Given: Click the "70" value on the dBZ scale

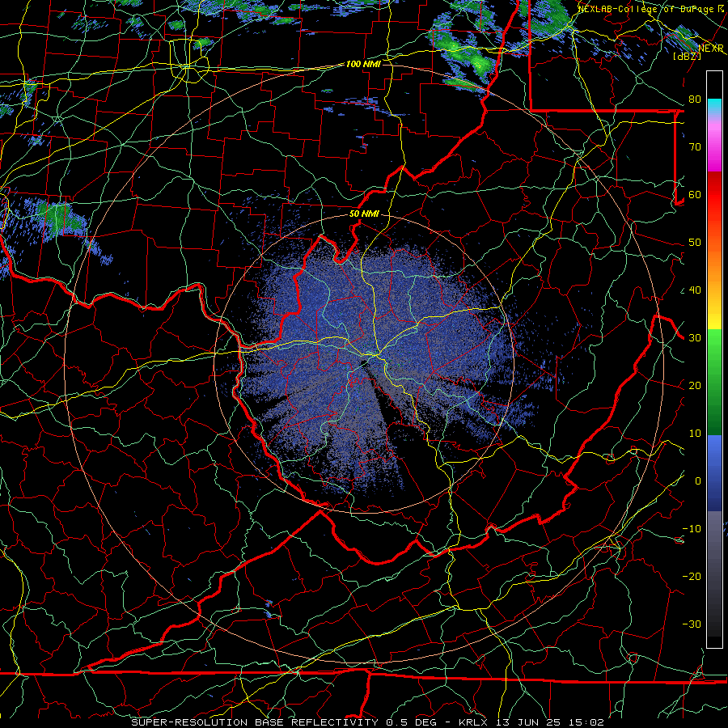Looking at the screenshot, I should pyautogui.click(x=695, y=147).
